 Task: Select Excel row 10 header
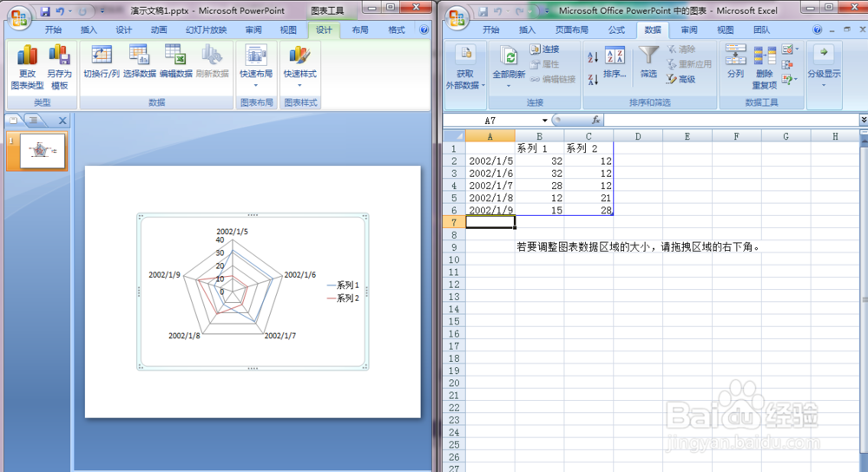(x=455, y=259)
